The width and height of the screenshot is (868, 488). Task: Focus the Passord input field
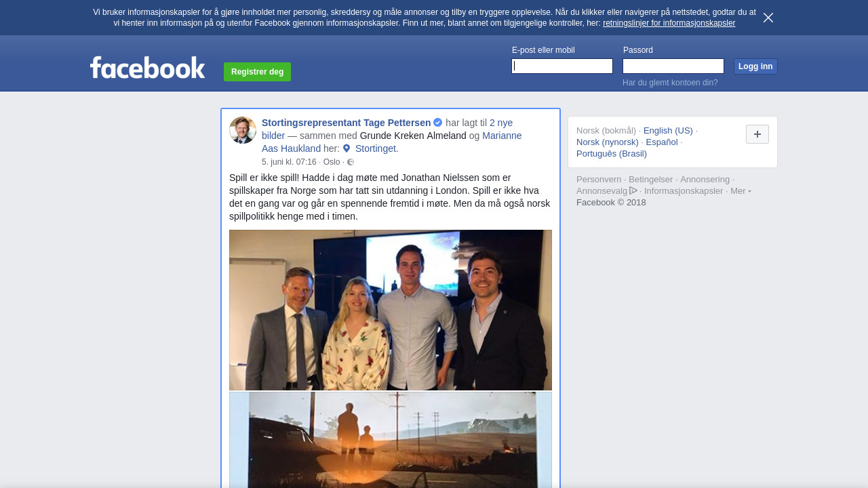[673, 66]
